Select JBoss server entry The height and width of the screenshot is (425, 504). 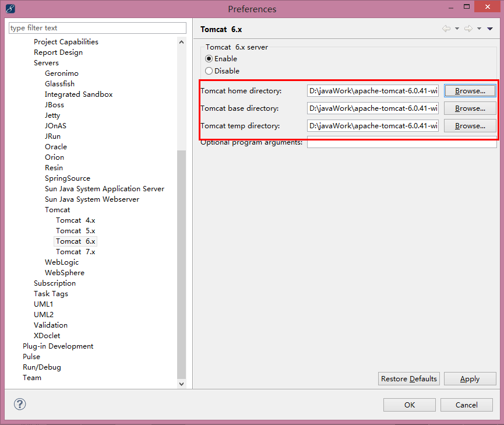[54, 105]
